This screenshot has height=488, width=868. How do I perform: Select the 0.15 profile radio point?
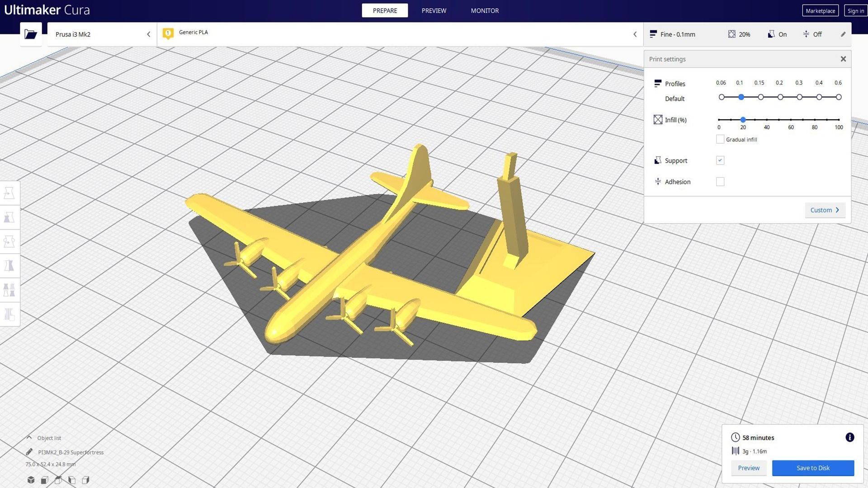761,97
